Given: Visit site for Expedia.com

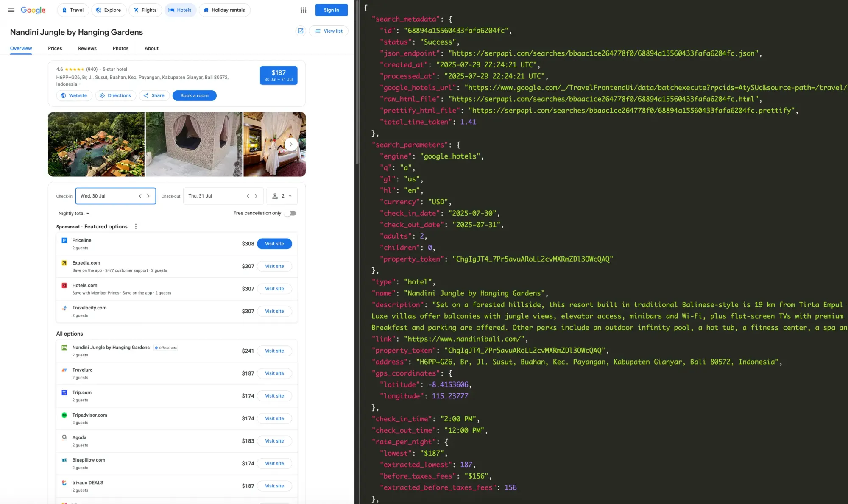Looking at the screenshot, I should 274,266.
